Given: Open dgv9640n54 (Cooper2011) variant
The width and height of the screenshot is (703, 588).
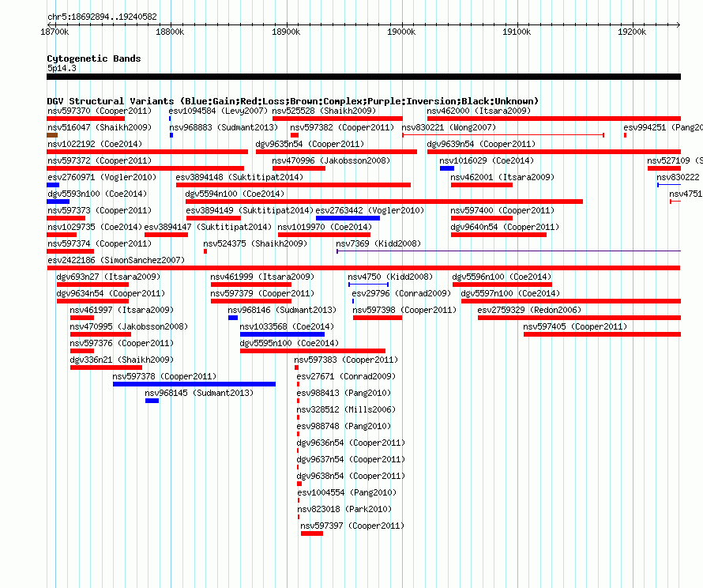Looking at the screenshot, I should pyautogui.click(x=505, y=227).
